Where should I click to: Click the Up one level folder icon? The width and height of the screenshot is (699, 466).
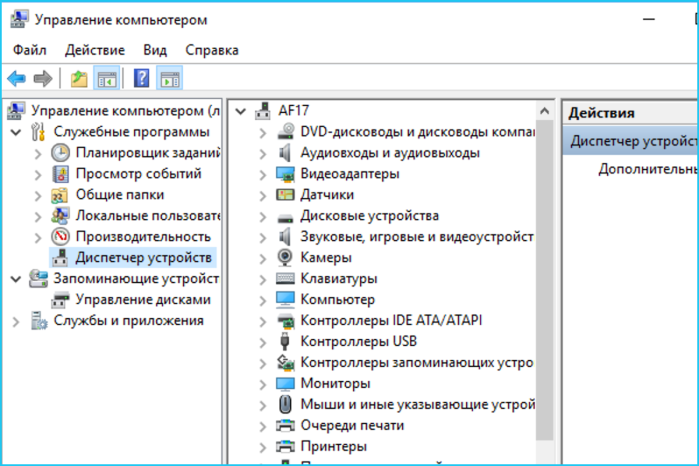(x=79, y=79)
